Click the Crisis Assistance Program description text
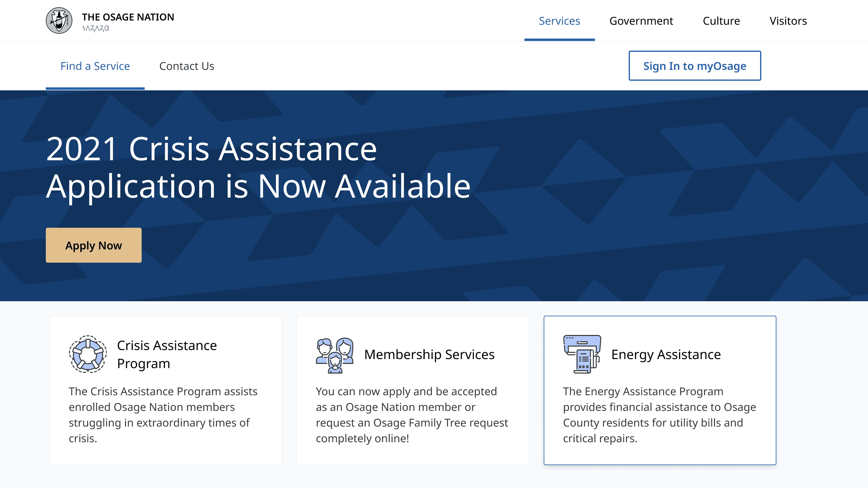Viewport: 868px width, 488px height. pos(163,414)
